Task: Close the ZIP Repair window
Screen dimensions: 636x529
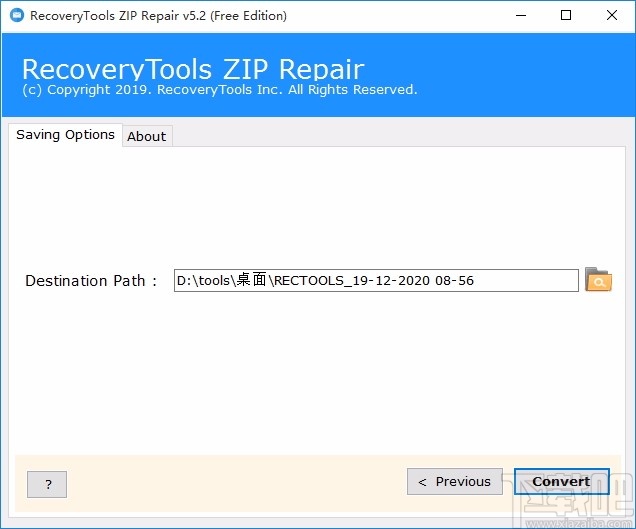Action: [x=612, y=16]
